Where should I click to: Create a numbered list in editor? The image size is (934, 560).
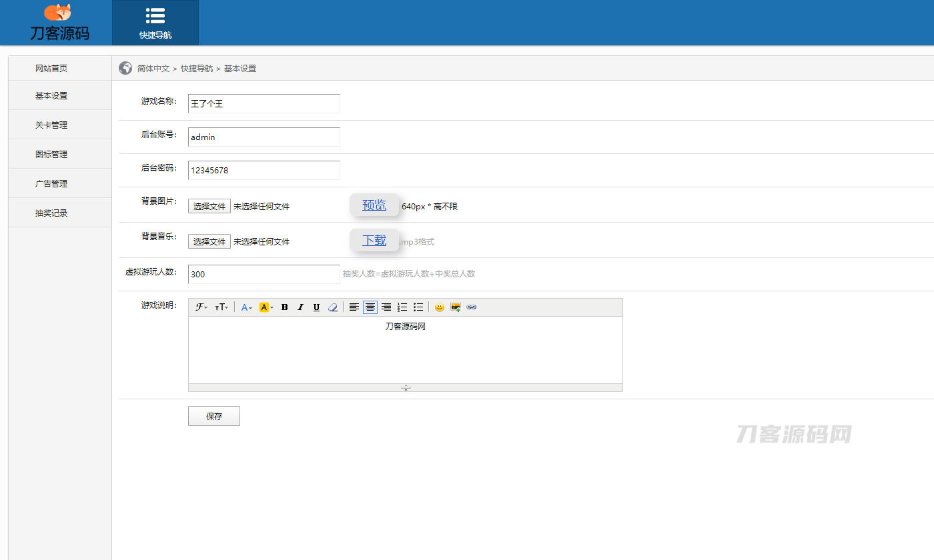point(402,307)
